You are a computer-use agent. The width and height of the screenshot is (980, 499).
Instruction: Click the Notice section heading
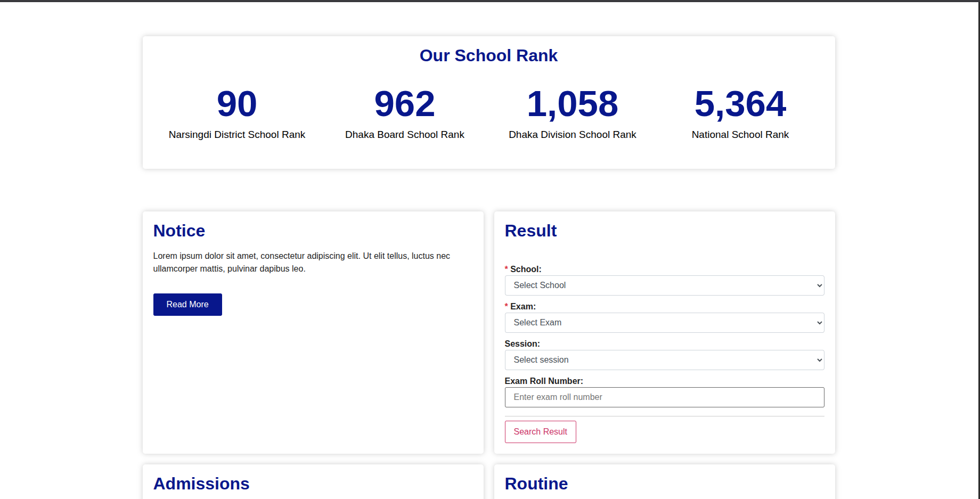pyautogui.click(x=179, y=231)
